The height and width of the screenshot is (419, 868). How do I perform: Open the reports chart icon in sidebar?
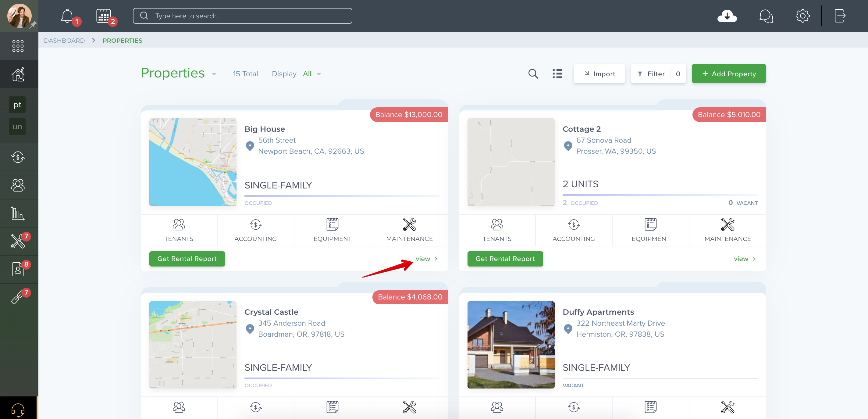18,213
